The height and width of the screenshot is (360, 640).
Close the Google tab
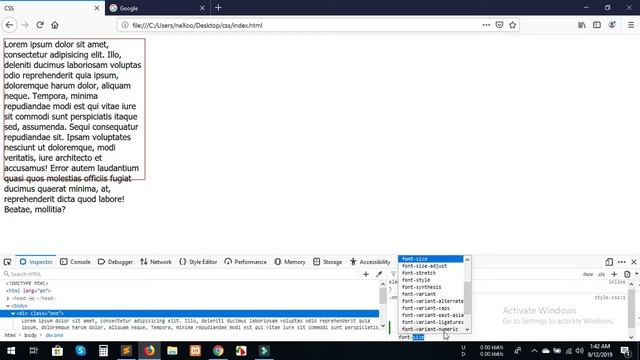tap(202, 8)
